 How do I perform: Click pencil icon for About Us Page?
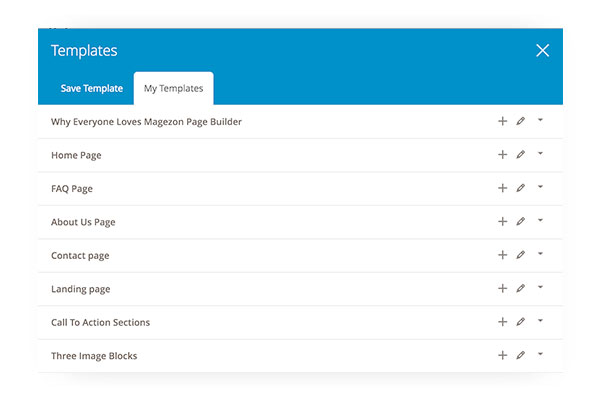(520, 222)
